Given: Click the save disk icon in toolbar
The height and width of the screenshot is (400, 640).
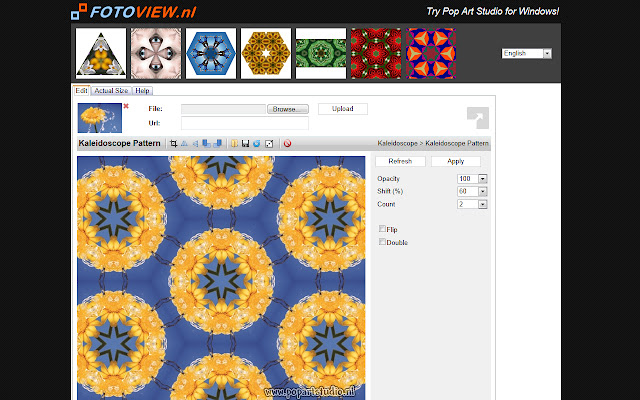Looking at the screenshot, I should tap(245, 144).
